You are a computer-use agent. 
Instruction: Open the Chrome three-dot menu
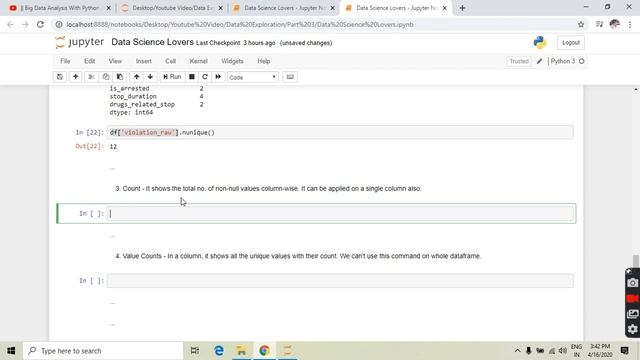pyautogui.click(x=630, y=24)
